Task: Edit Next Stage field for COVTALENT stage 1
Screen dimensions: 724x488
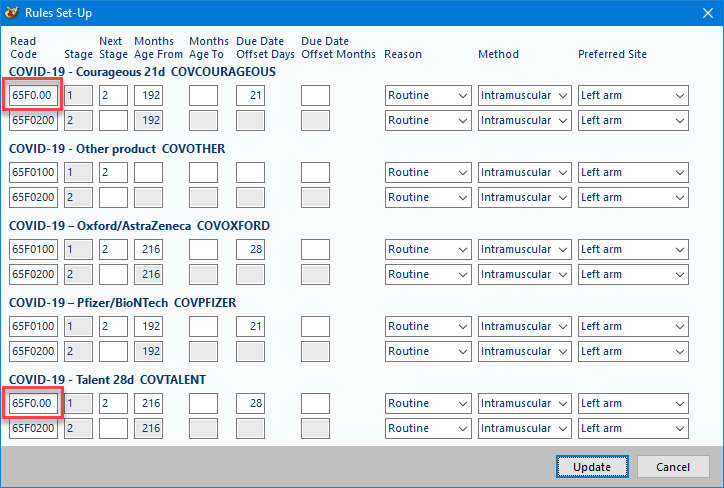Action: click(113, 404)
